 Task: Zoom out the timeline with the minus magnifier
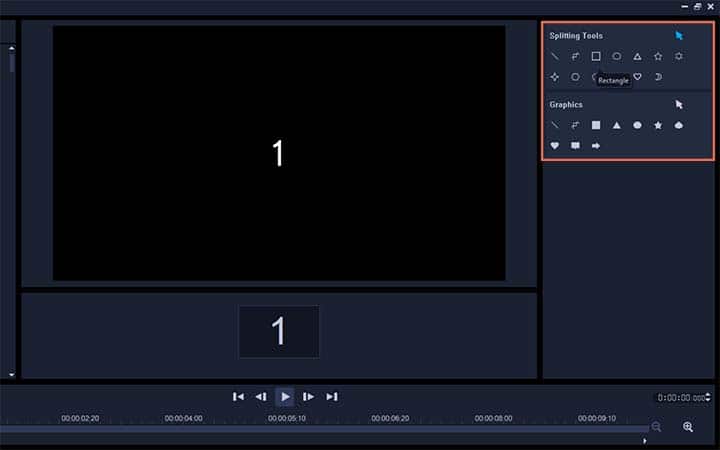(656, 427)
